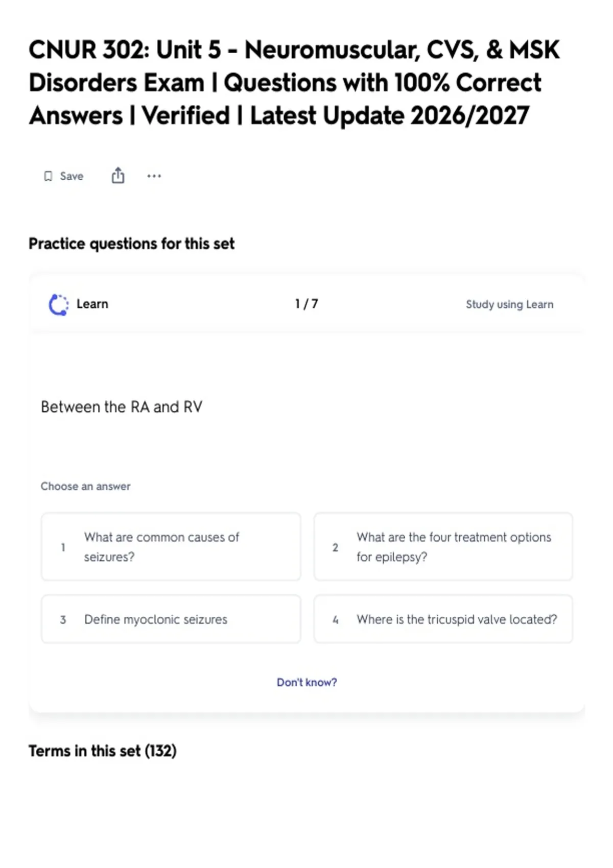Click number 1 badge on first answer
This screenshot has width=613, height=868.
click(x=63, y=547)
